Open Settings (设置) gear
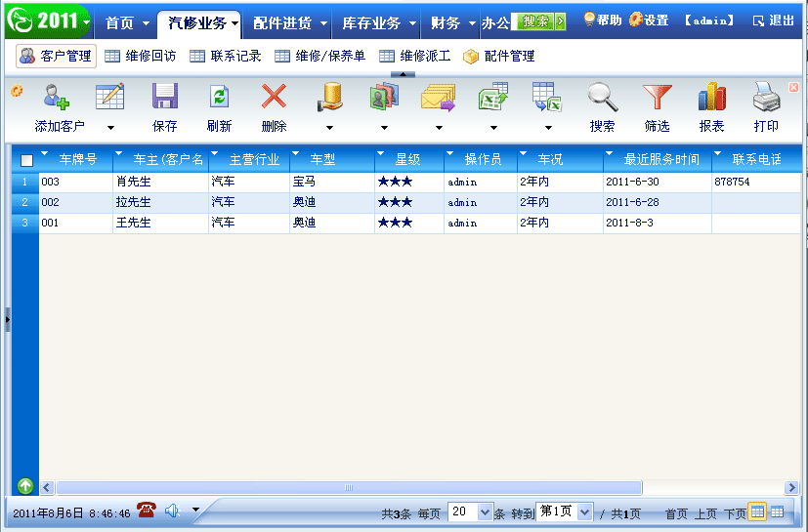Image resolution: width=808 pixels, height=532 pixels. (x=649, y=20)
